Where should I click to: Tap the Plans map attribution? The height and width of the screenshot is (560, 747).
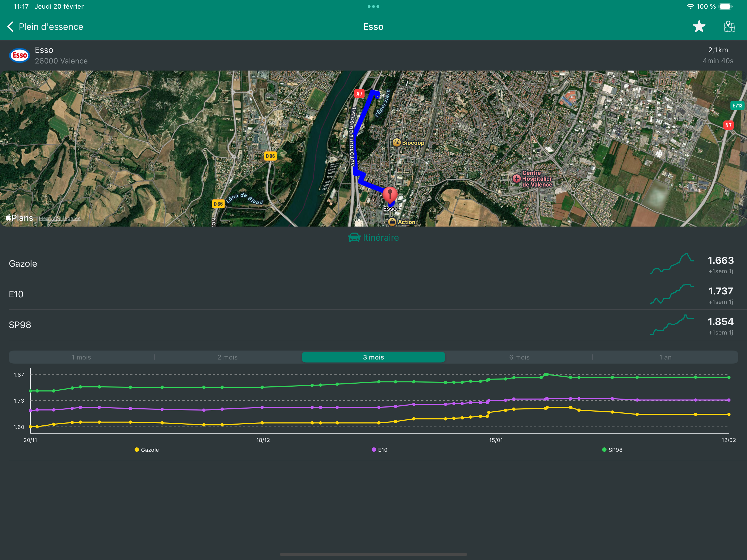pos(19,218)
